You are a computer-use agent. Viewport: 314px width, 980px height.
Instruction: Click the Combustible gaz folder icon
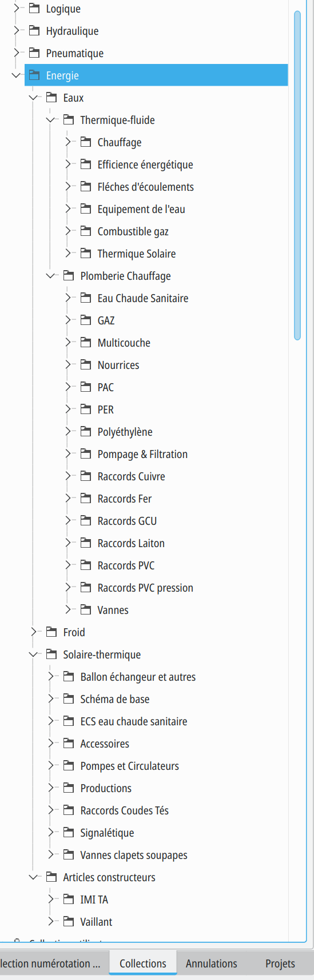pyautogui.click(x=86, y=231)
